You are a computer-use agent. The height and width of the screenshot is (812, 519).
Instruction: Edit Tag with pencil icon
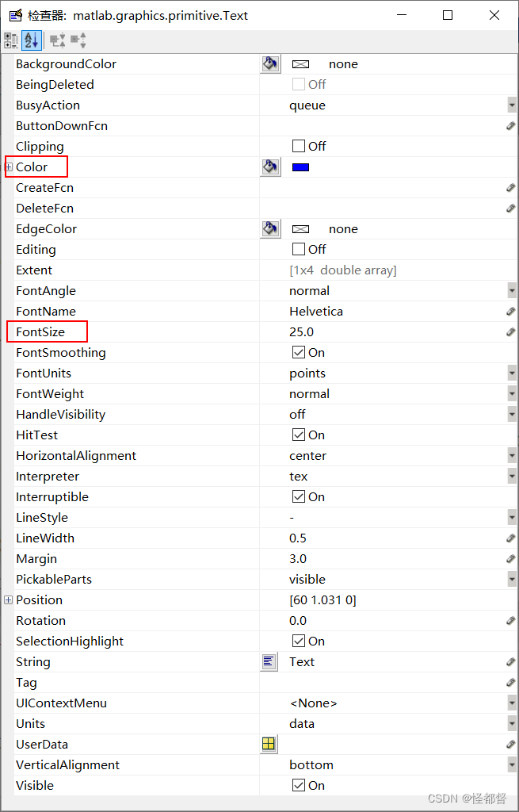point(511,683)
